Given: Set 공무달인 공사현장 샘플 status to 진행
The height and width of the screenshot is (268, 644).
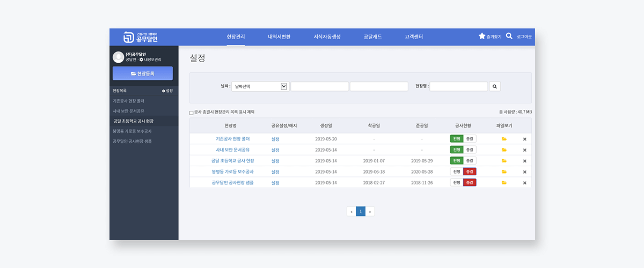Looking at the screenshot, I should coord(456,182).
